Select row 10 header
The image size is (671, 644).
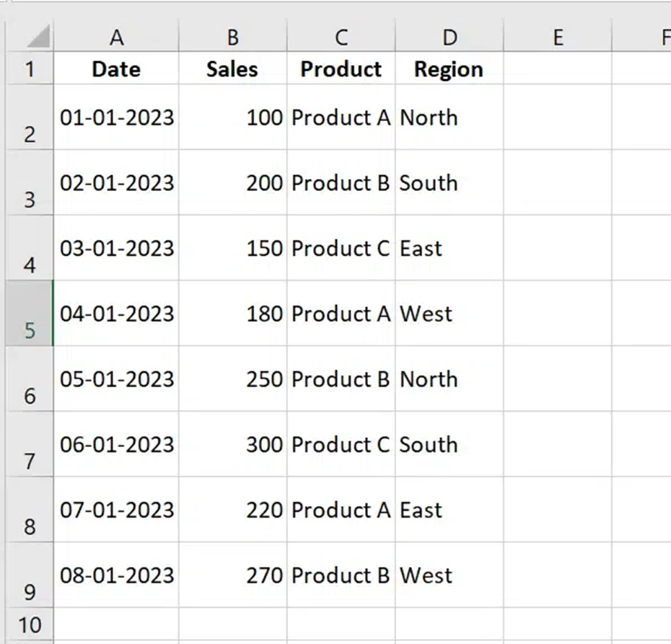click(30, 625)
